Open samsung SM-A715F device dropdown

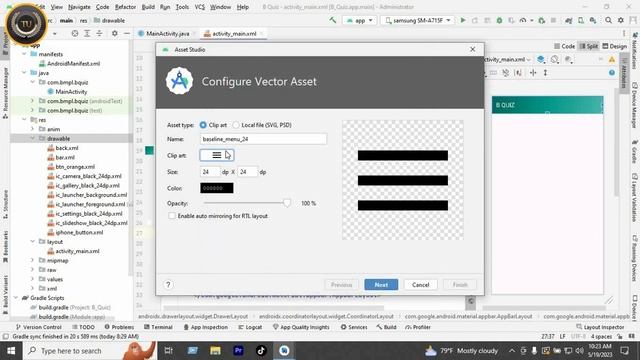coord(418,20)
